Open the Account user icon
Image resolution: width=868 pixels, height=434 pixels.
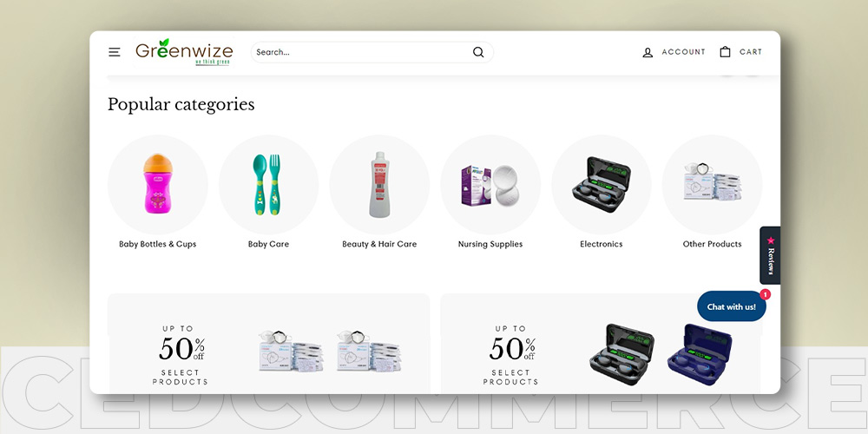coord(648,53)
